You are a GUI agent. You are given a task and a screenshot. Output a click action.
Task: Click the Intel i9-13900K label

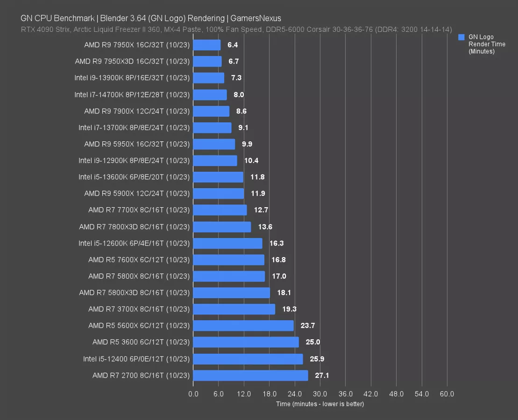pyautogui.click(x=132, y=78)
